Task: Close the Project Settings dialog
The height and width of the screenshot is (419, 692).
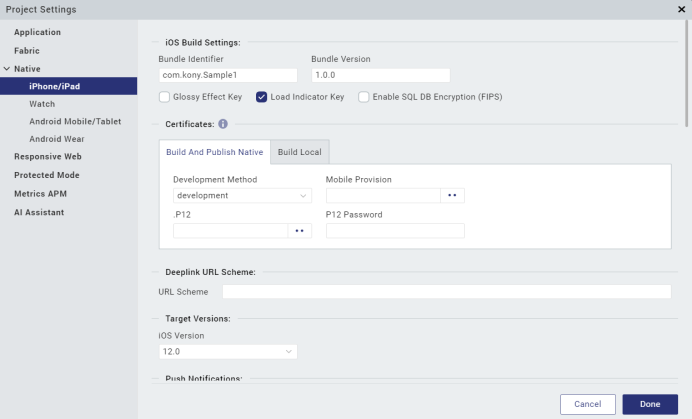Action: (681, 9)
